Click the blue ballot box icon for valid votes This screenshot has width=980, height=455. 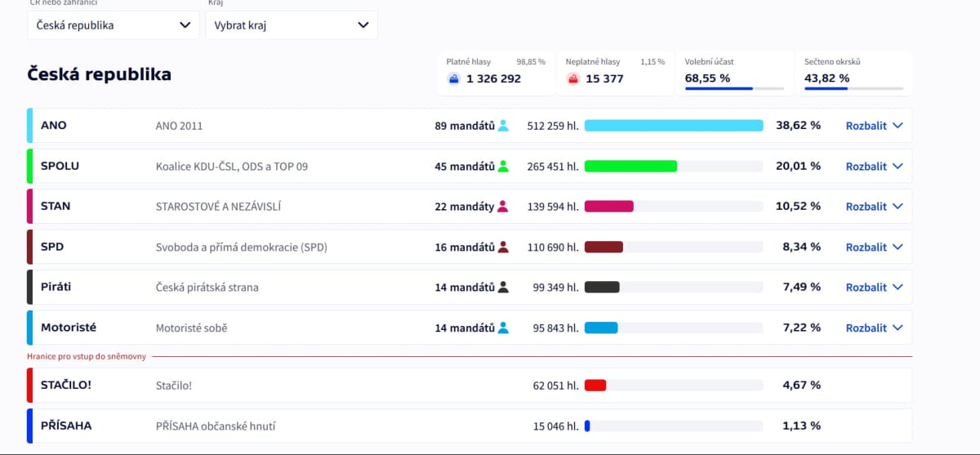click(x=454, y=79)
